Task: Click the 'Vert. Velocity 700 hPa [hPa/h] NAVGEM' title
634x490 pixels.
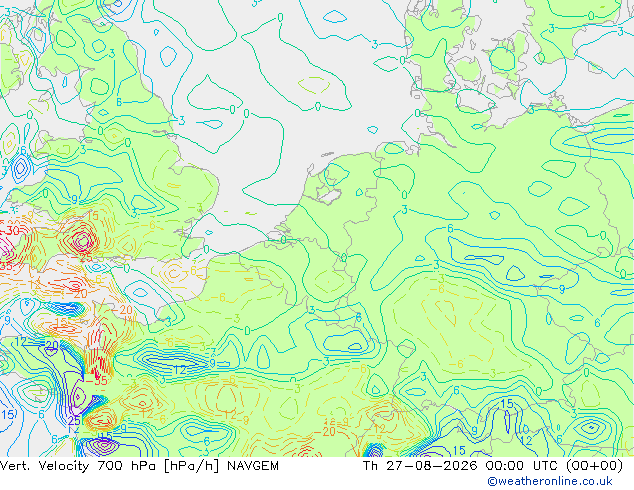Action: pyautogui.click(x=139, y=466)
